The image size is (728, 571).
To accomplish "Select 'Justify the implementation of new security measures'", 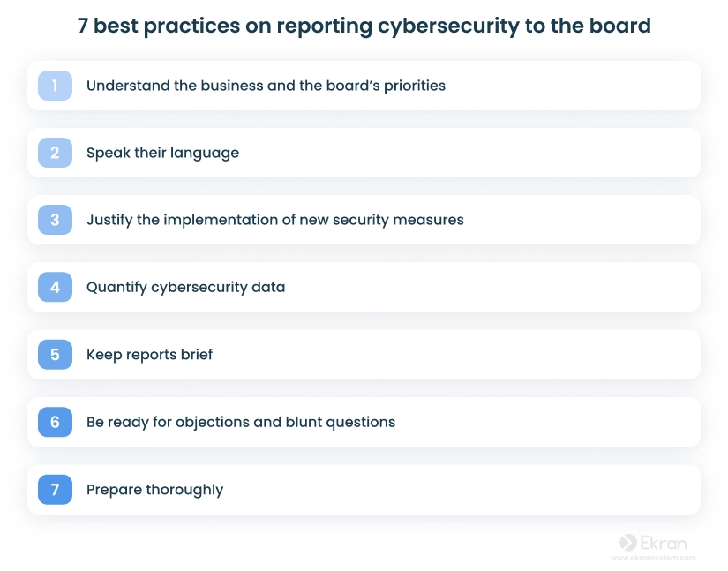I will (274, 220).
